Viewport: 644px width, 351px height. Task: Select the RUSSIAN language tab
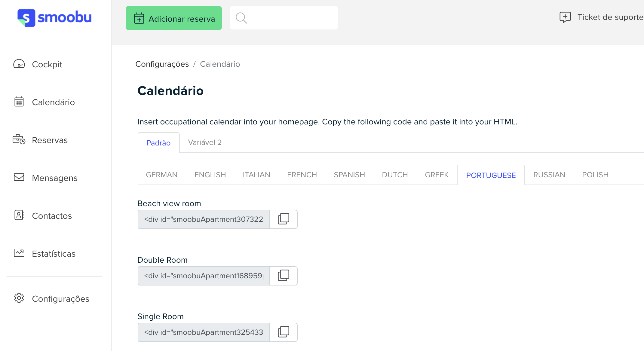click(549, 175)
